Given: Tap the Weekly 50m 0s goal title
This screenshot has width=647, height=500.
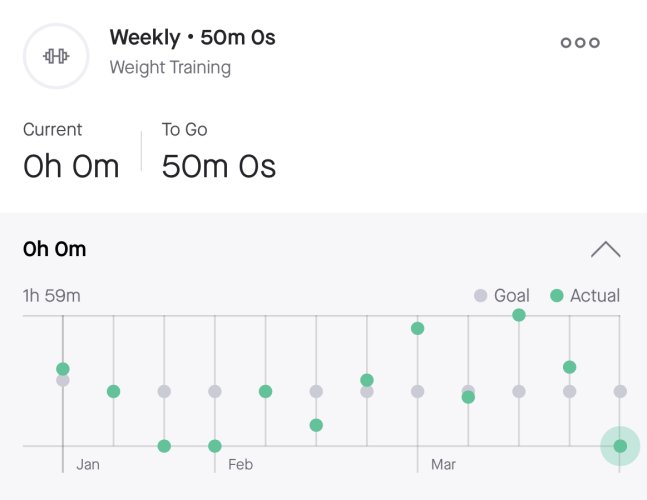Looking at the screenshot, I should (192, 38).
